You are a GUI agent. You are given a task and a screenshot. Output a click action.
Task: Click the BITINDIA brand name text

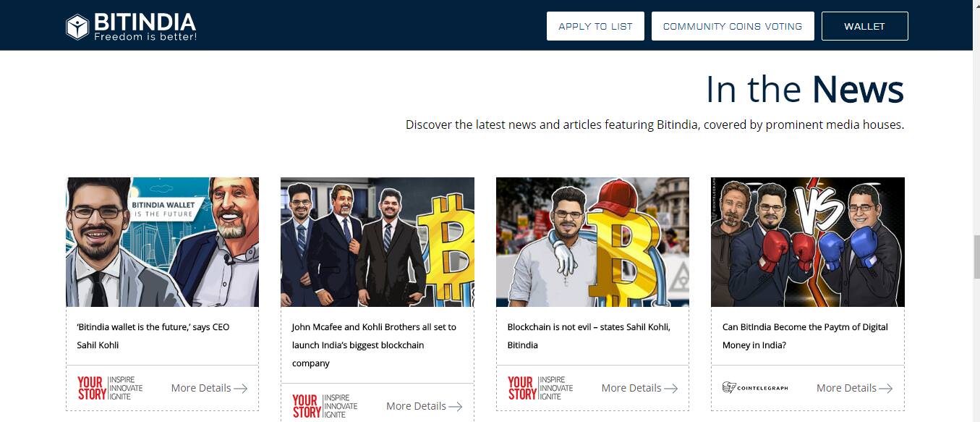point(145,22)
